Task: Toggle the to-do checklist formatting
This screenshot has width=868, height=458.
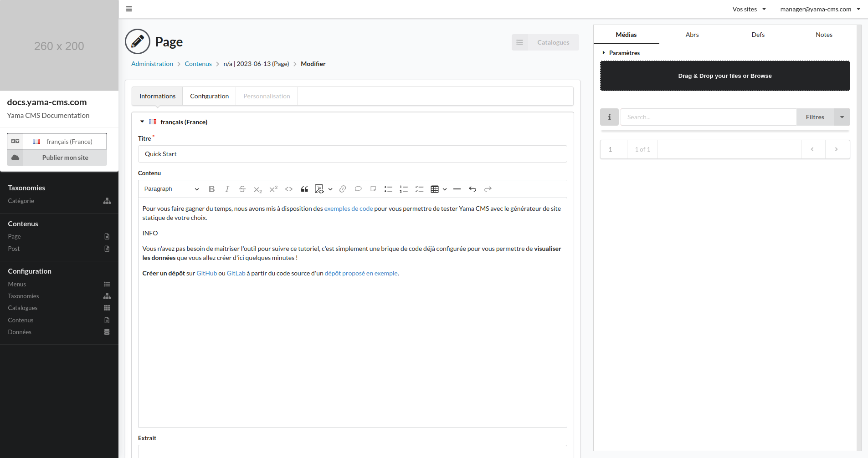Action: [419, 189]
